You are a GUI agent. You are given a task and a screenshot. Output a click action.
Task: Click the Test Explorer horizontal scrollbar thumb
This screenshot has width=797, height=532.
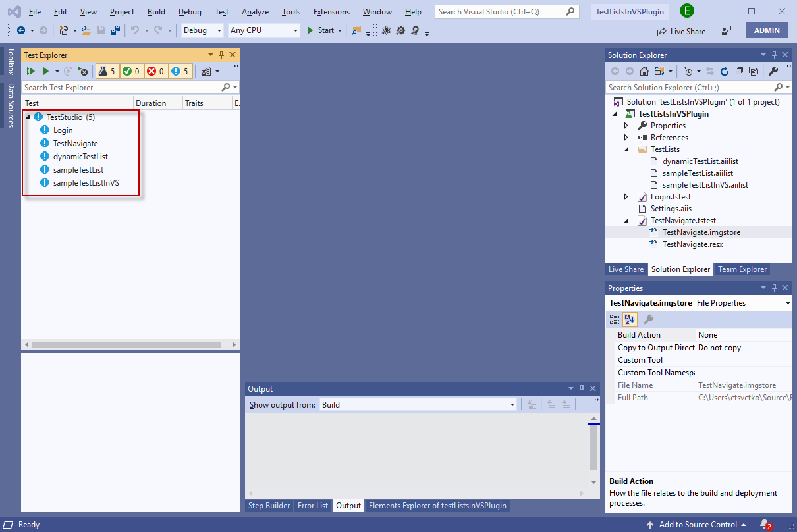(x=125, y=344)
